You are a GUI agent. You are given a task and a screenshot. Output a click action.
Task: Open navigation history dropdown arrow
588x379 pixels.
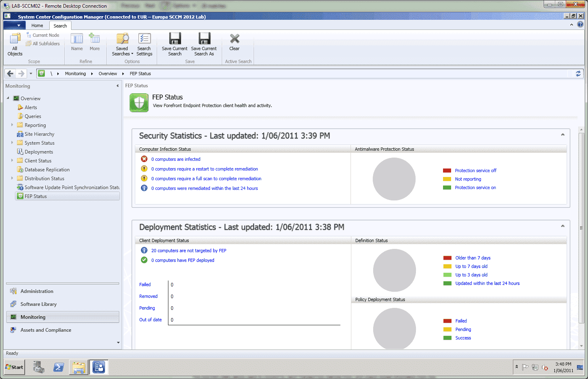[x=31, y=74]
